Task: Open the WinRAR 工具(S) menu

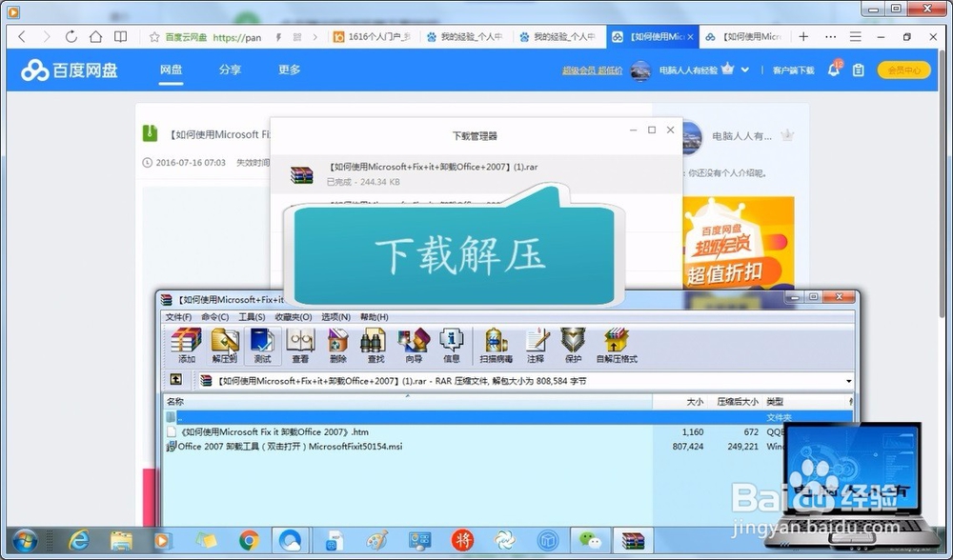Action: tap(251, 317)
